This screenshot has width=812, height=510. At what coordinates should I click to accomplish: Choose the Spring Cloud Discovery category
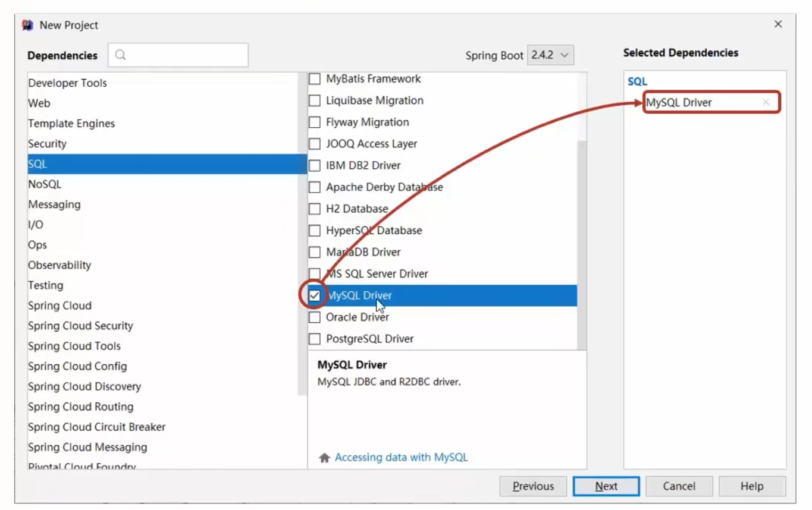(167, 386)
